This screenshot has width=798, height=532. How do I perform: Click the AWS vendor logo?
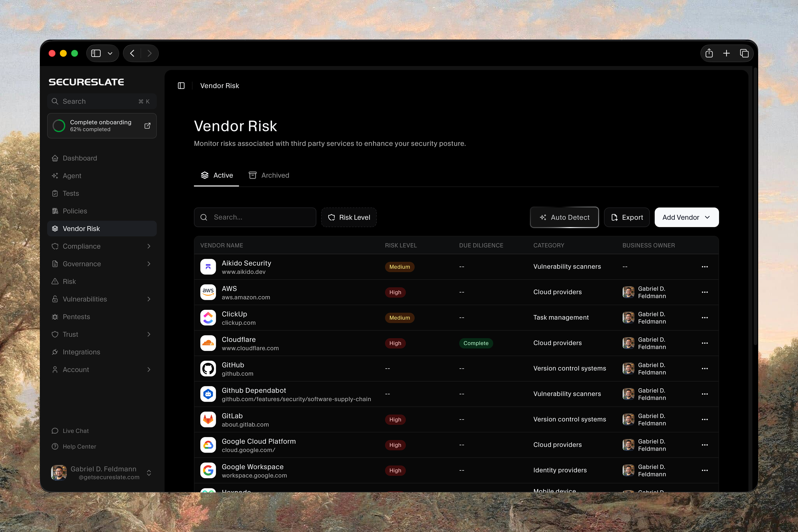[208, 292]
